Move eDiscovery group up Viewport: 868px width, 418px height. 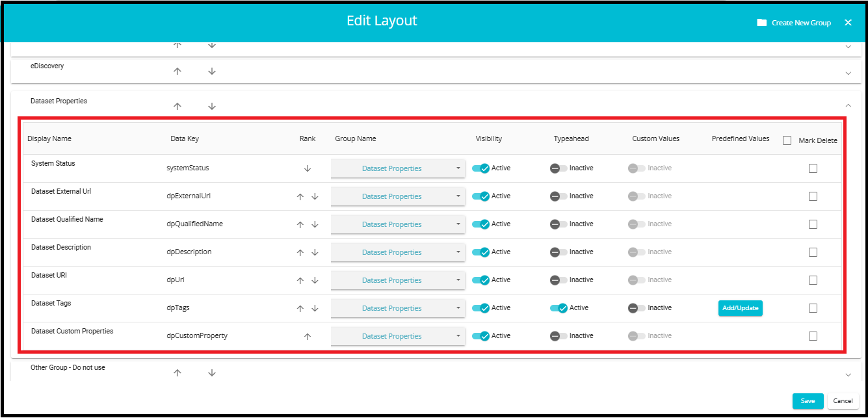(x=178, y=72)
